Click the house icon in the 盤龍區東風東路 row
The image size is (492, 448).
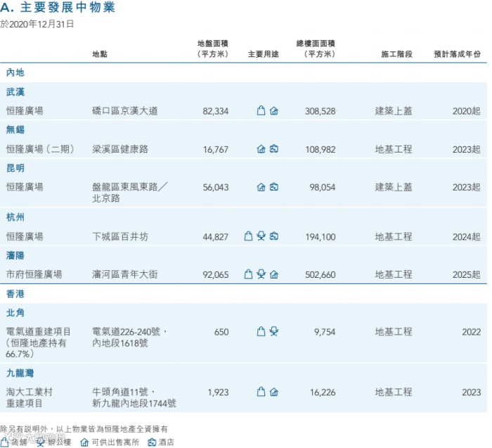(261, 187)
